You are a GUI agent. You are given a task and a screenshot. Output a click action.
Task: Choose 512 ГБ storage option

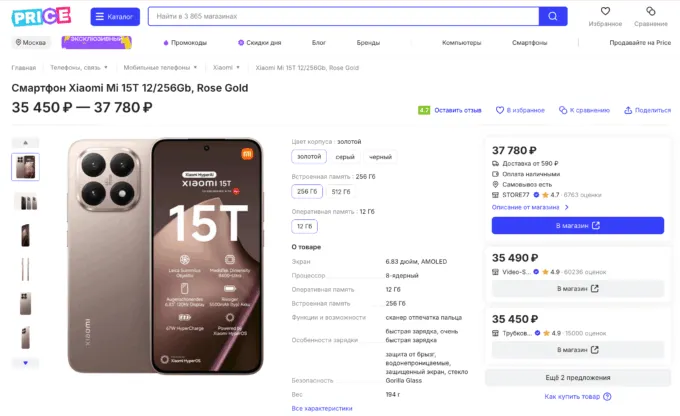(341, 192)
